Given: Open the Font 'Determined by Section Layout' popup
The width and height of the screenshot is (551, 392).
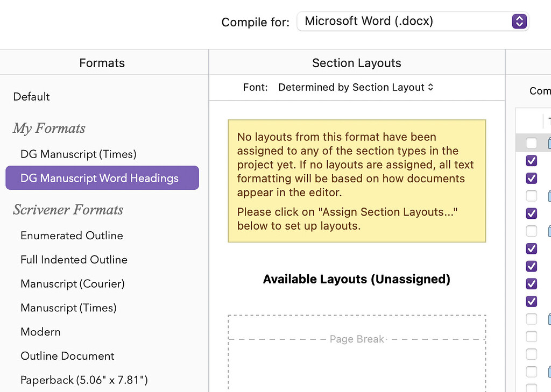Looking at the screenshot, I should click(356, 88).
